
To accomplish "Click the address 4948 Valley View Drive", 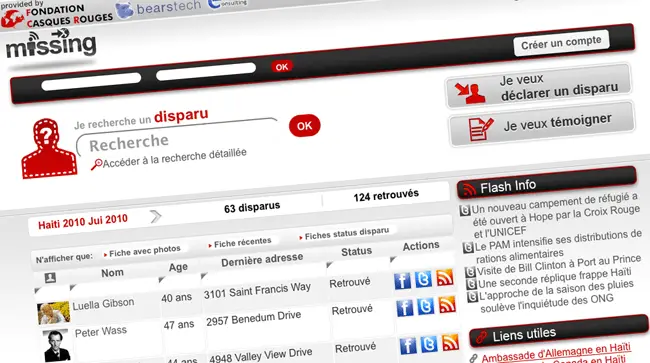I will click(261, 356).
